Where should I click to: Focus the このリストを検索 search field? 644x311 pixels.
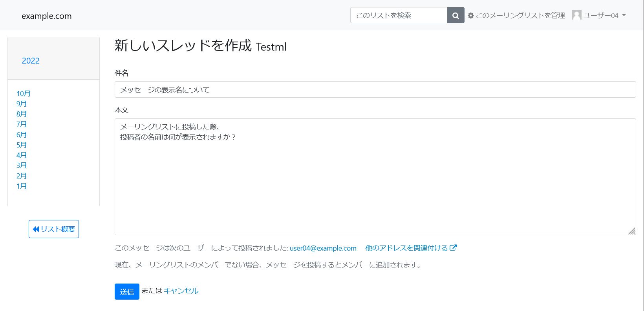click(x=399, y=15)
